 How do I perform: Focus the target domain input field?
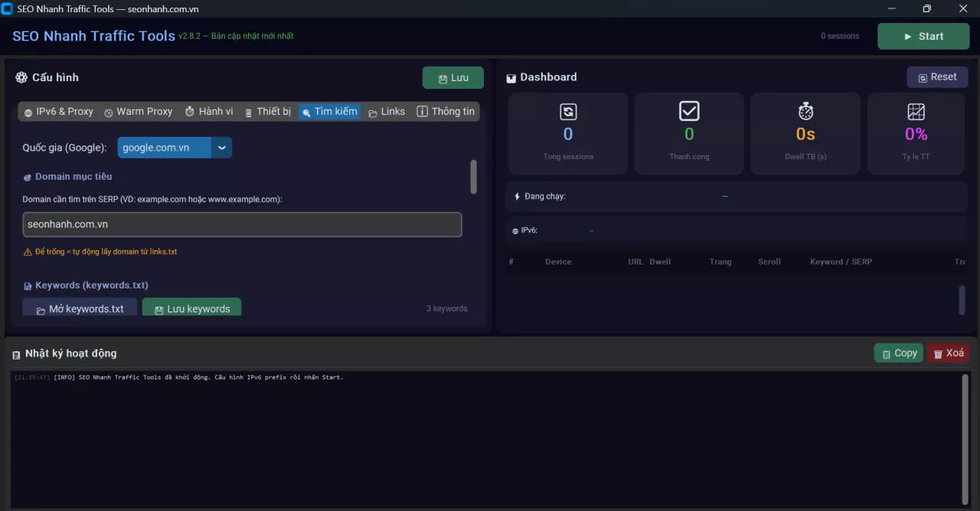pos(242,225)
